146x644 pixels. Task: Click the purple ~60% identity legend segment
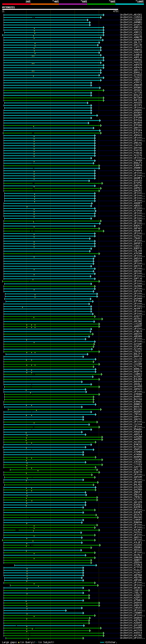73,4
